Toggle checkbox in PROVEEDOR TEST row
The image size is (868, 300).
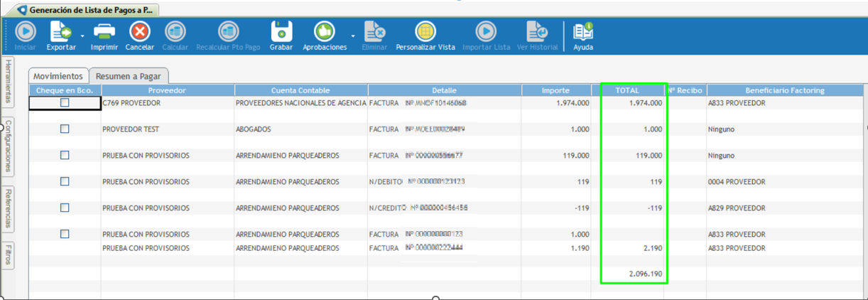pos(65,129)
